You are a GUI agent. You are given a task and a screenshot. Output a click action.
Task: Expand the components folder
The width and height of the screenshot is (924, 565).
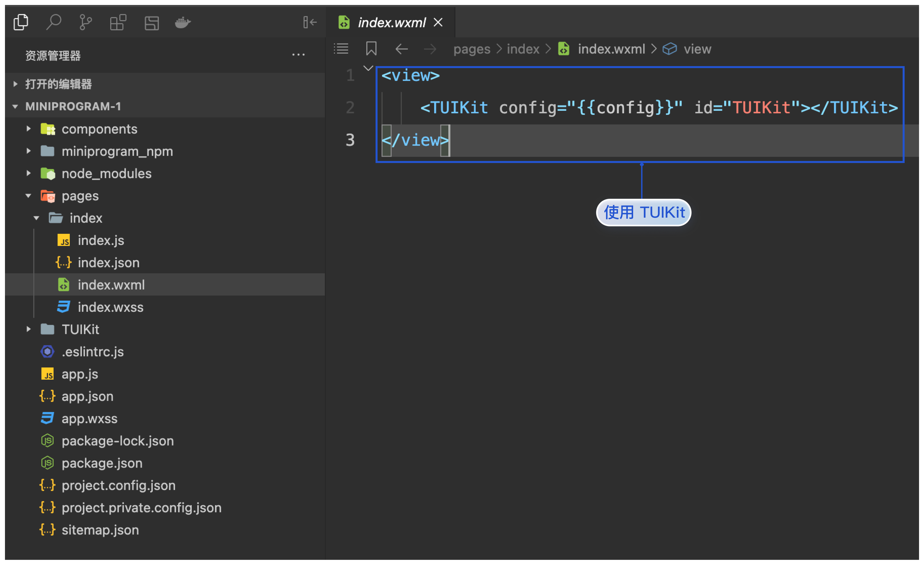tap(165, 129)
